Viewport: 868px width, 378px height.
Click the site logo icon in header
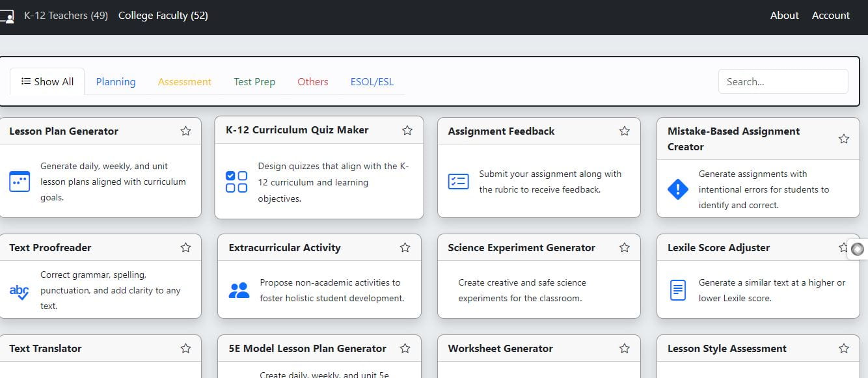[x=7, y=16]
